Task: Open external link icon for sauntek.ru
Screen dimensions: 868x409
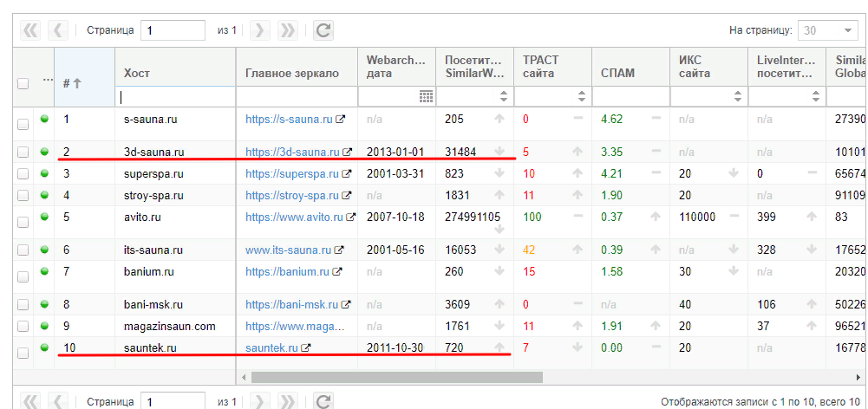Action: [x=307, y=348]
